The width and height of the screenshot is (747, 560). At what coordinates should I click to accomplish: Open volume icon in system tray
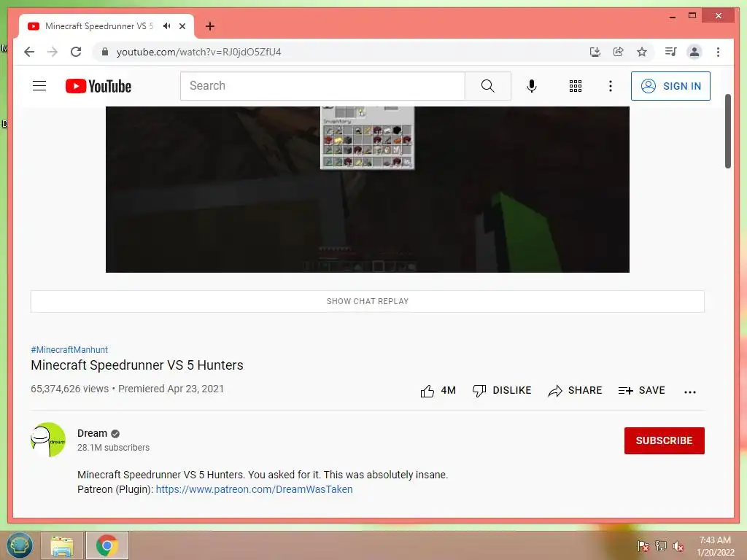[x=678, y=546]
